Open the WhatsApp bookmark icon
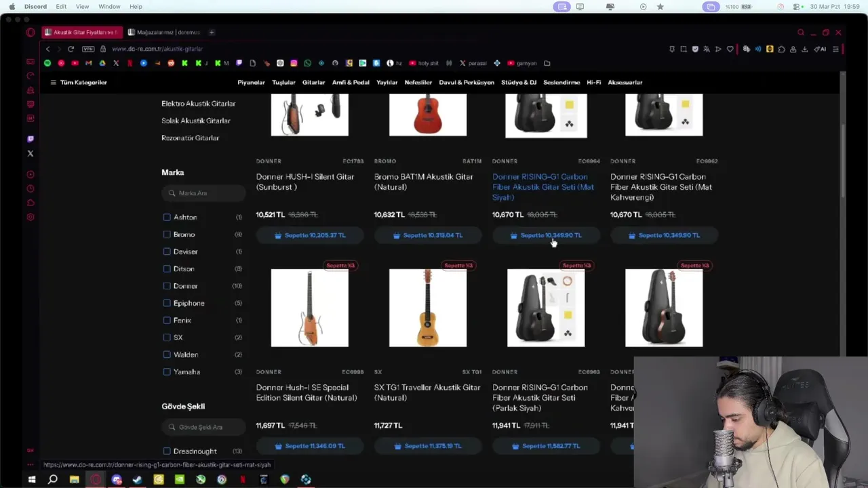The image size is (868, 488). pos(307,63)
